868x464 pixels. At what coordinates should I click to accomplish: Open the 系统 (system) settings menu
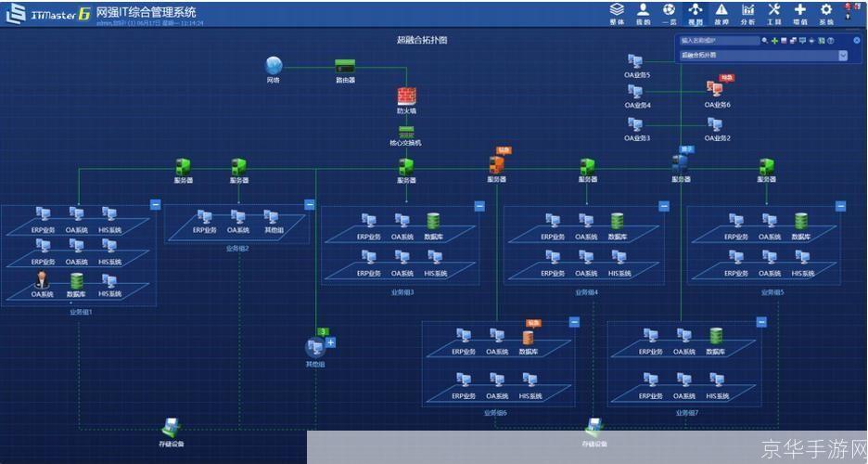[x=825, y=14]
